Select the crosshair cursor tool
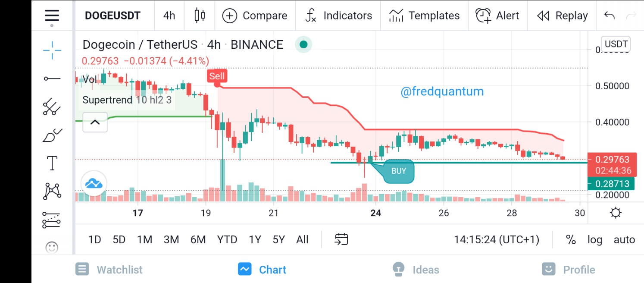Image resolution: width=644 pixels, height=283 pixels. [52, 50]
